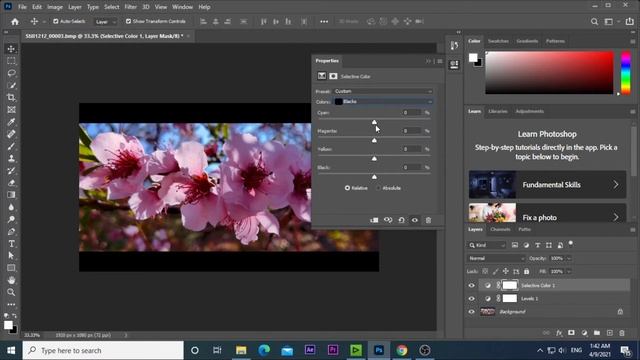
Task: Select the Relative radio option
Action: click(347, 188)
